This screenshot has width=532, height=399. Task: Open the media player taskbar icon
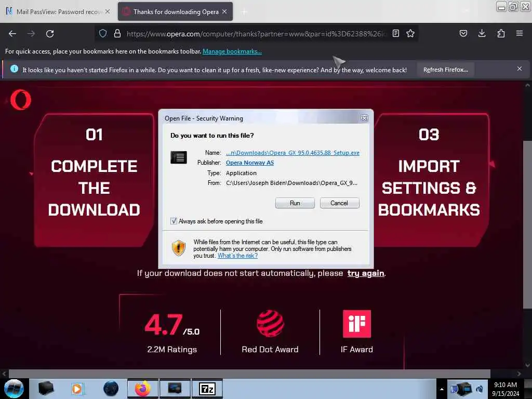point(77,389)
